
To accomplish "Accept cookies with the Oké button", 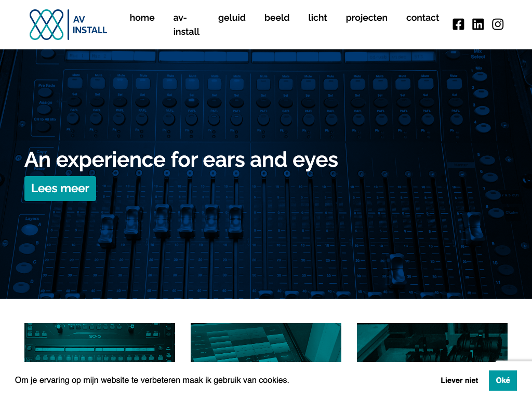I will [502, 380].
